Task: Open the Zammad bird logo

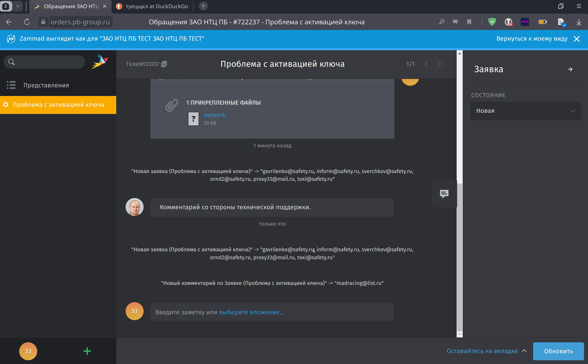Action: coord(100,61)
